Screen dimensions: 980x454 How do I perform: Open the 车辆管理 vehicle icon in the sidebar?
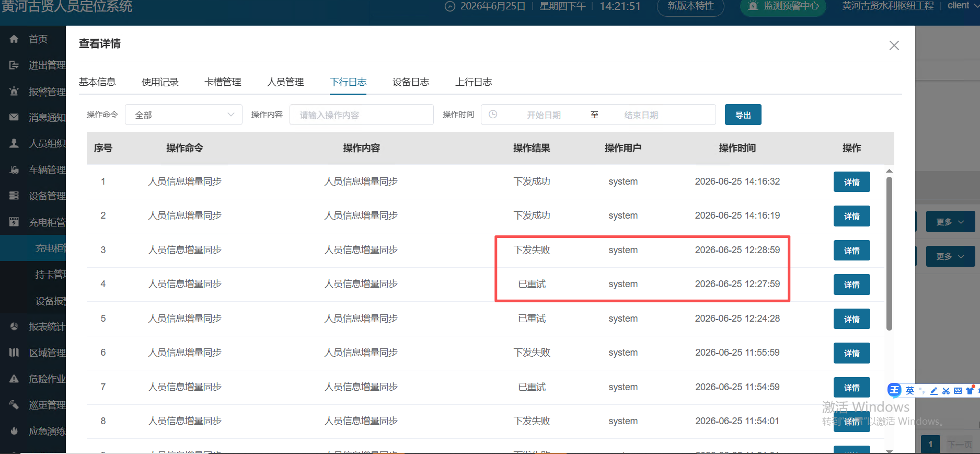pyautogui.click(x=14, y=169)
